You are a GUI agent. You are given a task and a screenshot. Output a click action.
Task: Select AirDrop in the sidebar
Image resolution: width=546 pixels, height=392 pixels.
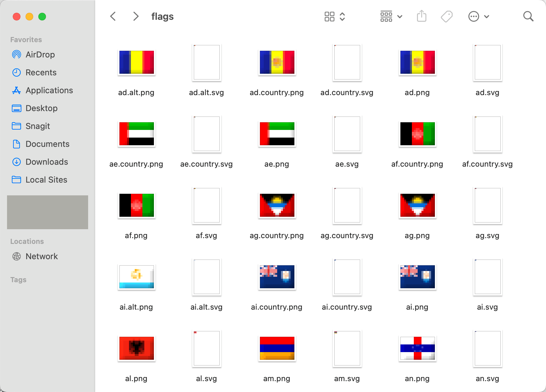pyautogui.click(x=40, y=54)
